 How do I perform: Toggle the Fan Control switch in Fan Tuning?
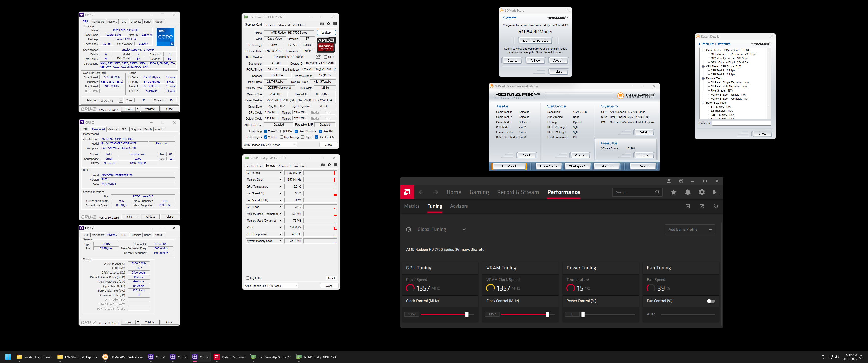(711, 301)
